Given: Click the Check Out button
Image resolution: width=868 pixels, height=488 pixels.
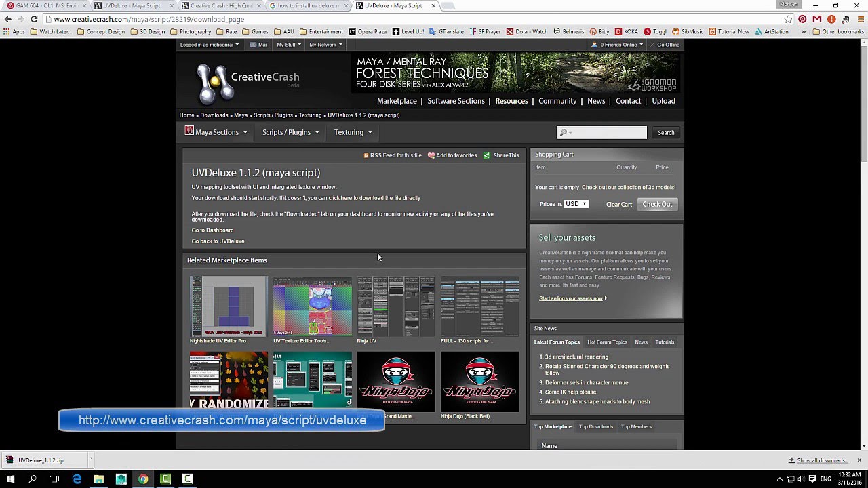Looking at the screenshot, I should (657, 204).
